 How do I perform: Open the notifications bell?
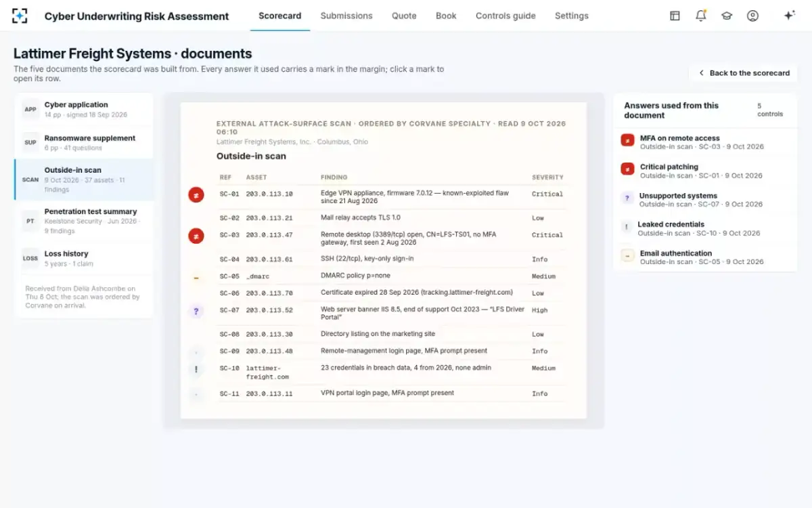(701, 16)
